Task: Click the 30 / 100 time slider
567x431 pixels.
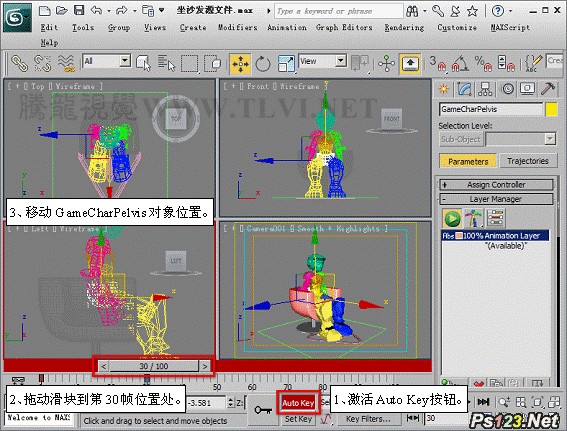Action: (154, 366)
